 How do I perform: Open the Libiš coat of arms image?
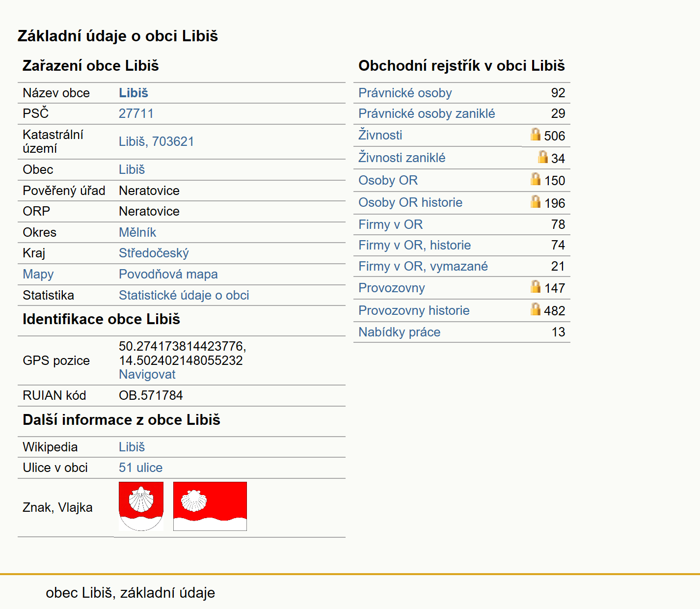click(141, 506)
